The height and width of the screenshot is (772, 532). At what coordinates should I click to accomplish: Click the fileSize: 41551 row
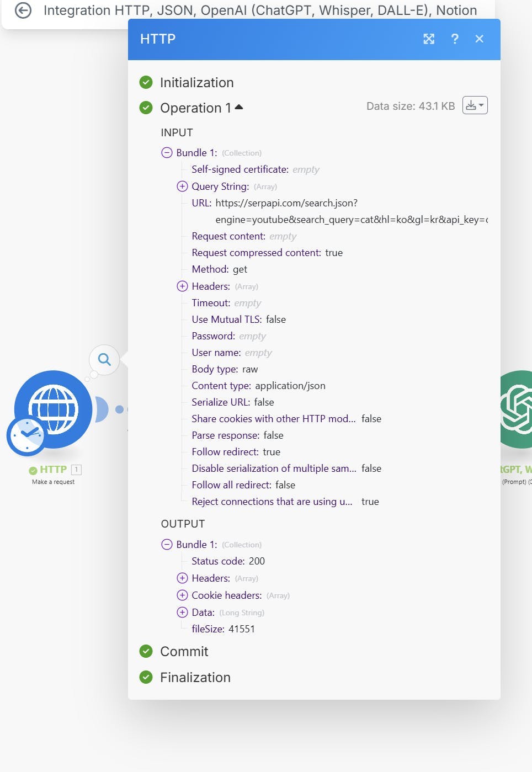pos(223,629)
